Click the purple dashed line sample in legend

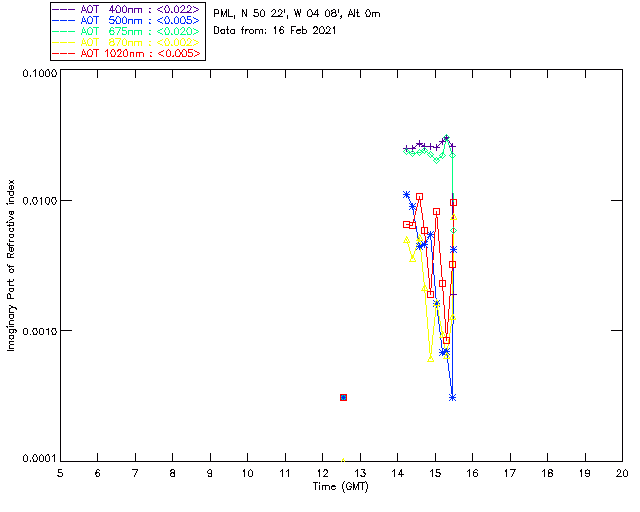(64, 9)
